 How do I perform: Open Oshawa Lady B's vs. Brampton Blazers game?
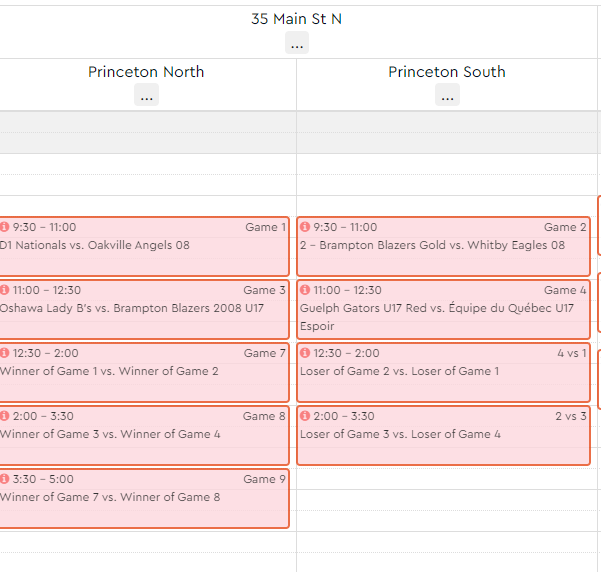click(x=130, y=308)
